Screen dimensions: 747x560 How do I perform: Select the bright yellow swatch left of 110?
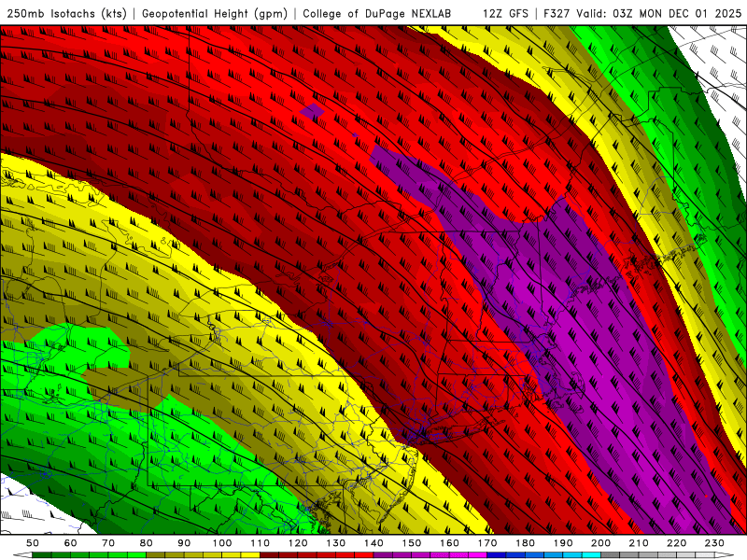(x=250, y=555)
